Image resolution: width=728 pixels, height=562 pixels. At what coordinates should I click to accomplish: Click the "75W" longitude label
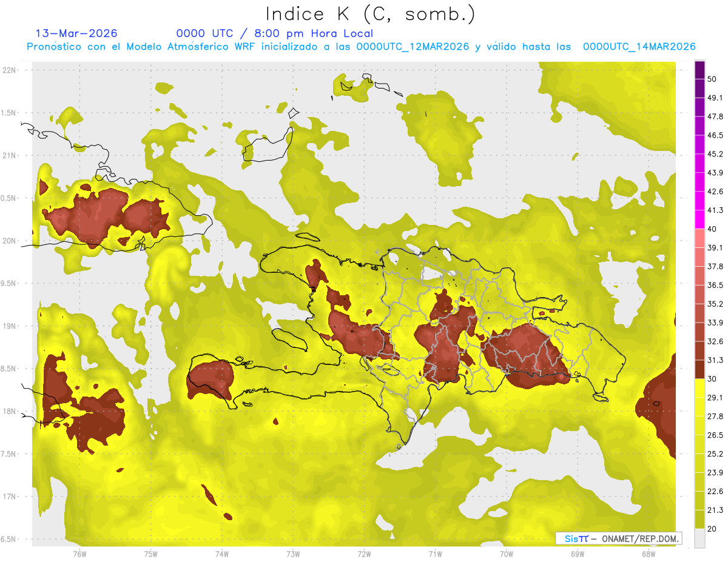tap(150, 554)
